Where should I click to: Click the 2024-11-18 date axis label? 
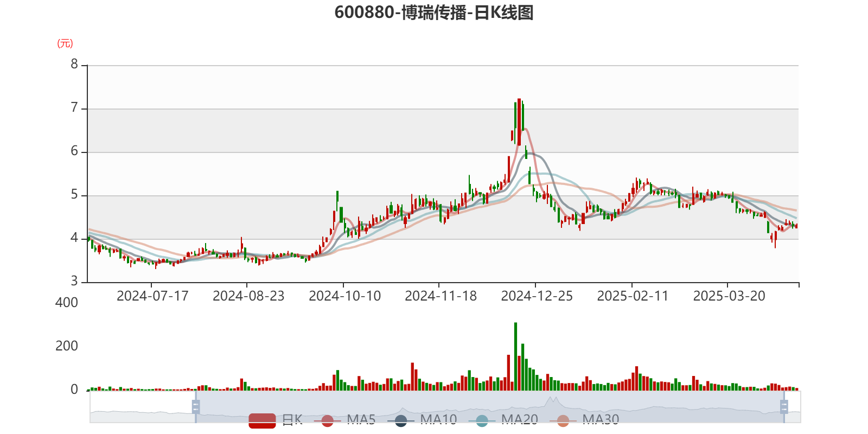tap(441, 296)
